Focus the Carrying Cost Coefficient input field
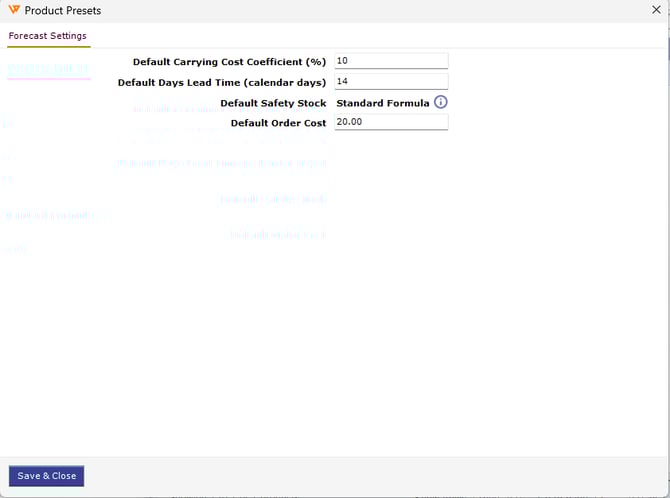The image size is (670, 498). click(391, 61)
